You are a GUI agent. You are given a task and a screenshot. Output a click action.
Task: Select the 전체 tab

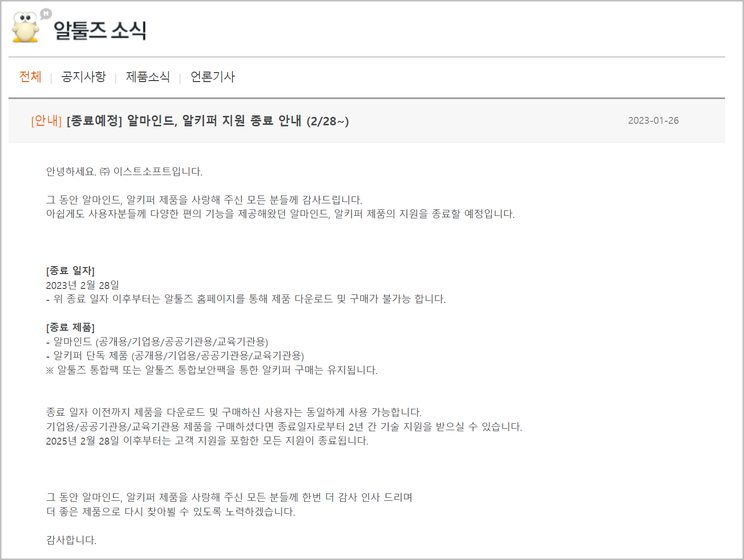30,77
